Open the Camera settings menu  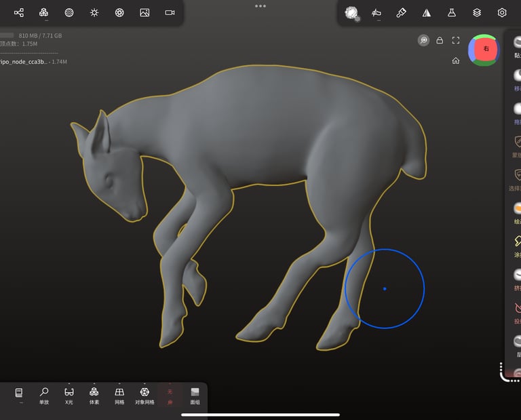[170, 13]
